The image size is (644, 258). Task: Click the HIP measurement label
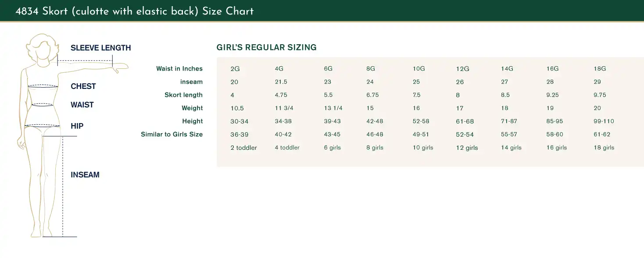tap(77, 126)
